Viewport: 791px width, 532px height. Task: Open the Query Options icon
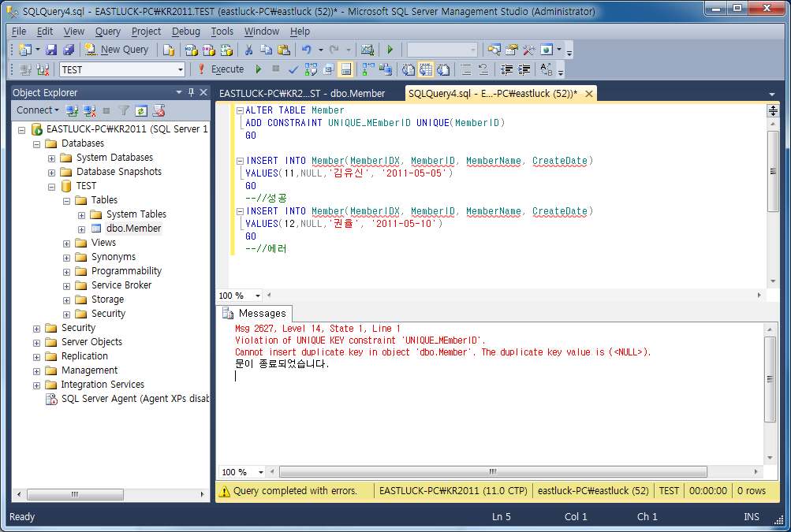click(x=329, y=69)
